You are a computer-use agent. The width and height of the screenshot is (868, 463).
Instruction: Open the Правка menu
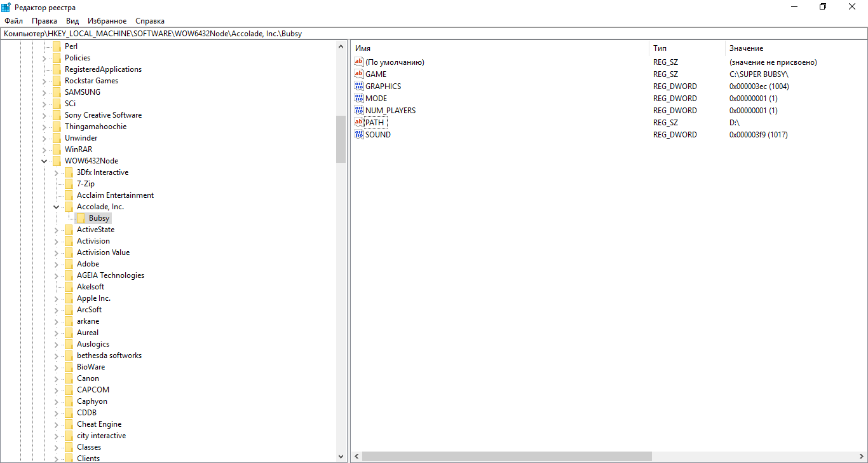coord(44,20)
